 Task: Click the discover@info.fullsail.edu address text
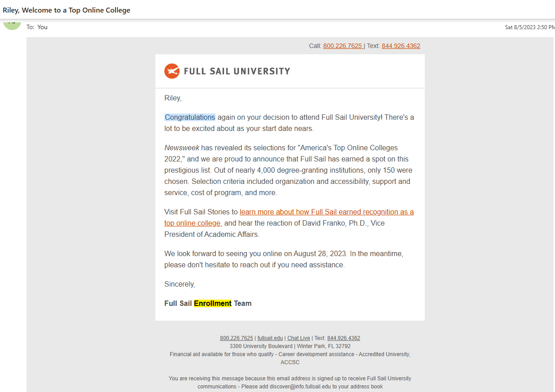(300, 387)
